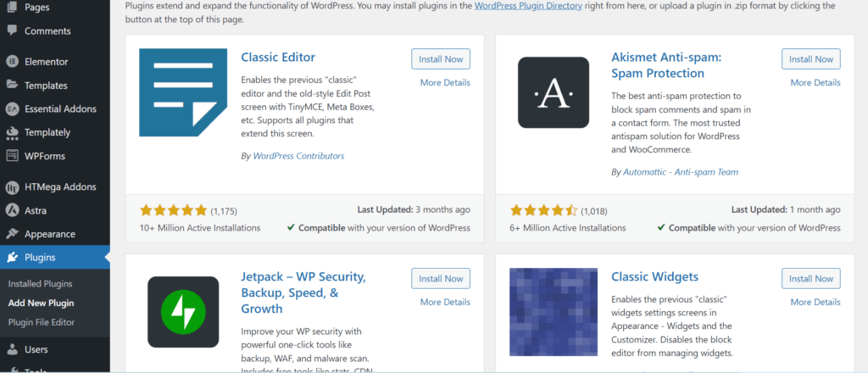Click the HTMega Addons icon
This screenshot has height=373, width=868.
pyautogui.click(x=12, y=187)
